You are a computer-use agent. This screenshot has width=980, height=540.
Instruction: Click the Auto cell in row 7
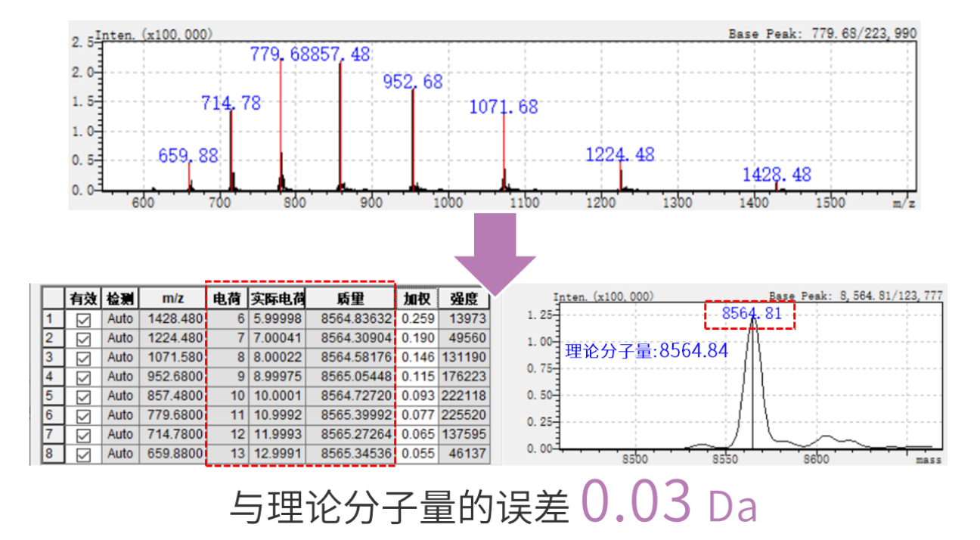[120, 435]
